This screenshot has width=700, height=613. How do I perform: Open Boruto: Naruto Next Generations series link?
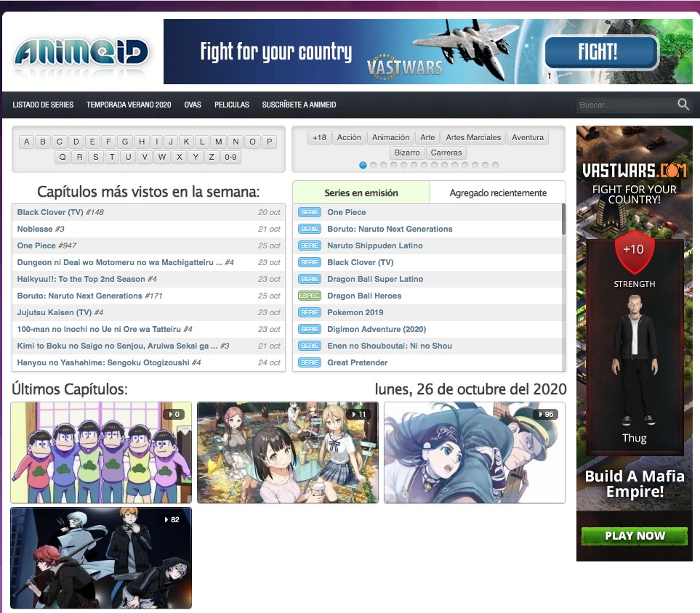(x=390, y=229)
